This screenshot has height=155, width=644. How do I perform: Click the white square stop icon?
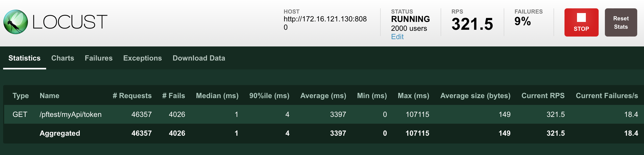pos(581,17)
